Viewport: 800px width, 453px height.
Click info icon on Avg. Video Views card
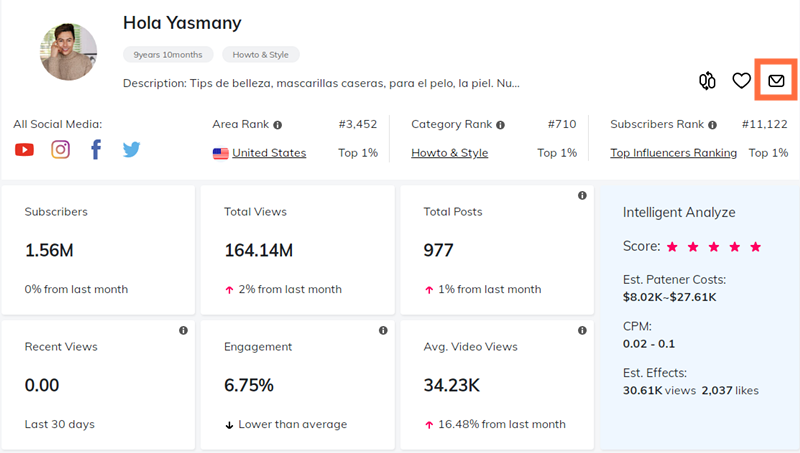[x=582, y=330]
